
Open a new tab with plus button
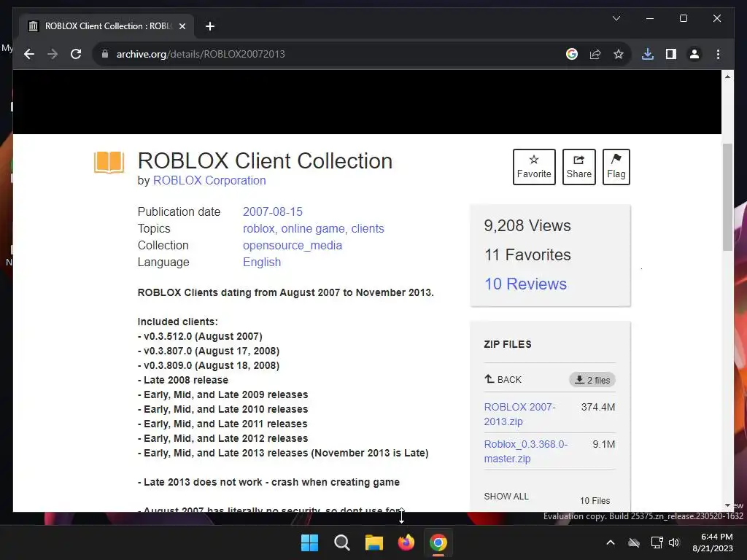[209, 26]
